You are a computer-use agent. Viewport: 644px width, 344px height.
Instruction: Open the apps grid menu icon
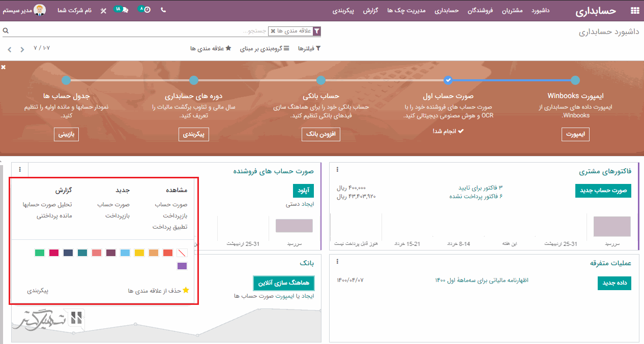[x=634, y=11]
